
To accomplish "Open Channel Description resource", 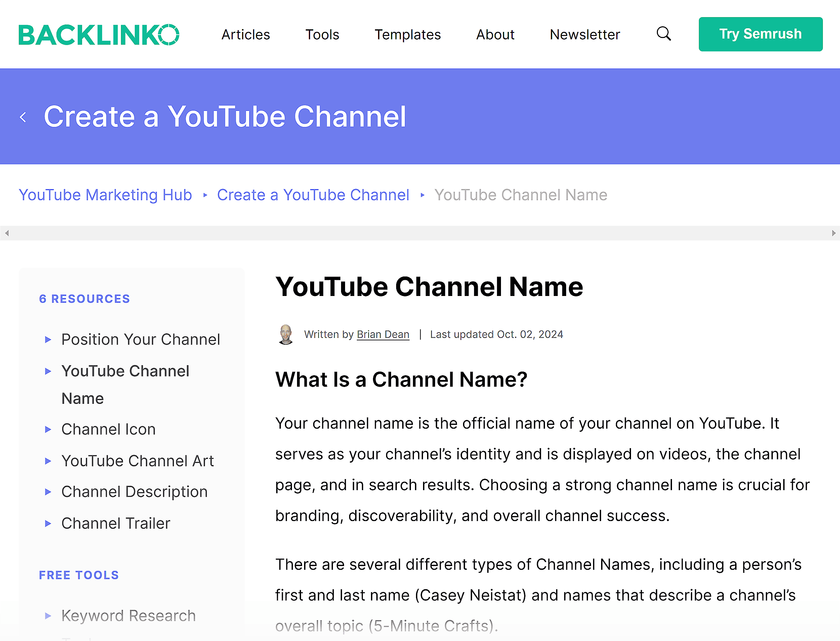I will coord(134,492).
